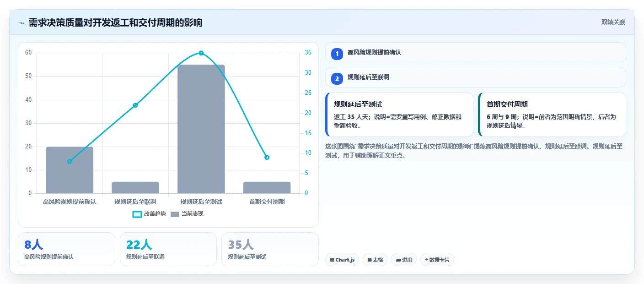The height and width of the screenshot is (284, 644).
Task: Open the 首期交付周期 detail card
Action: [x=552, y=115]
